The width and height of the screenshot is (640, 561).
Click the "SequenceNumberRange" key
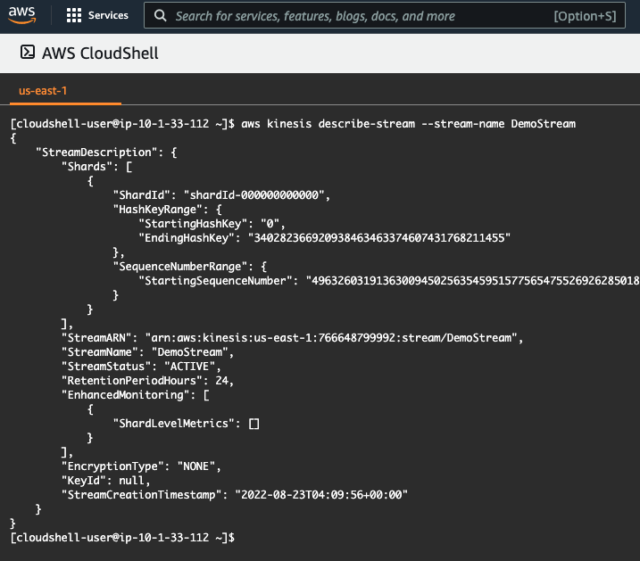180,267
